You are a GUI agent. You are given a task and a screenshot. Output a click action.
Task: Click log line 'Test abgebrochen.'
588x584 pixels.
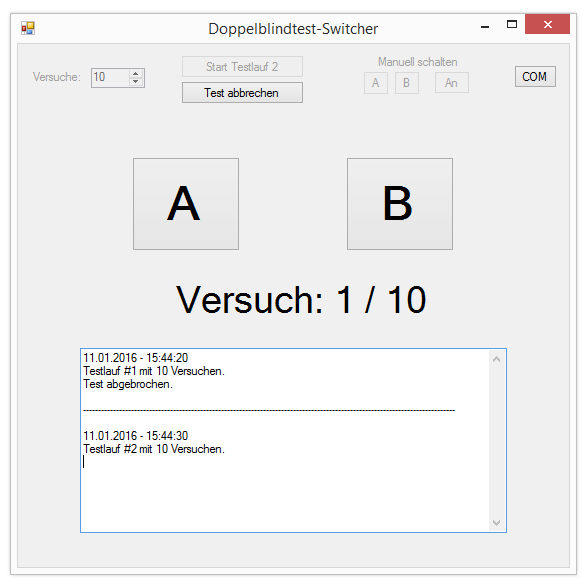tap(128, 384)
